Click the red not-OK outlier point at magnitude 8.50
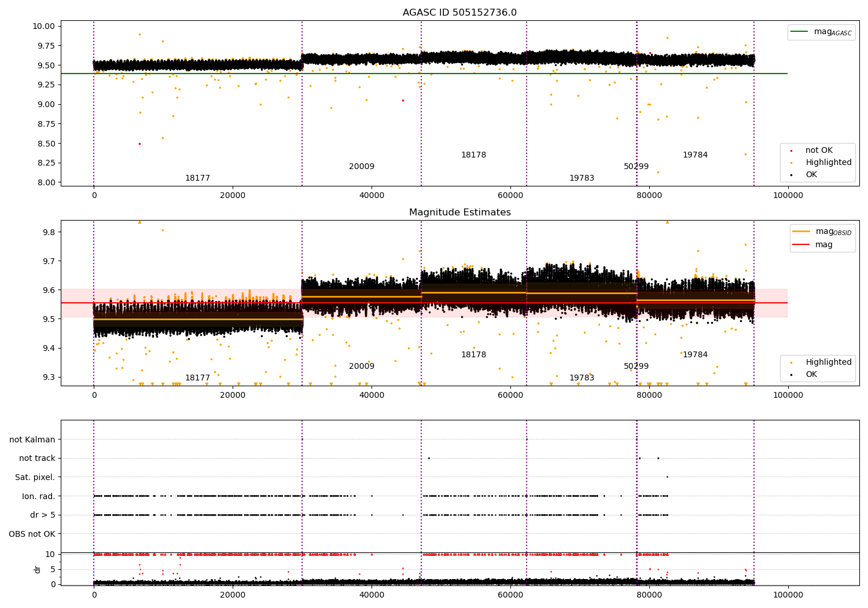The width and height of the screenshot is (868, 608). click(x=139, y=144)
